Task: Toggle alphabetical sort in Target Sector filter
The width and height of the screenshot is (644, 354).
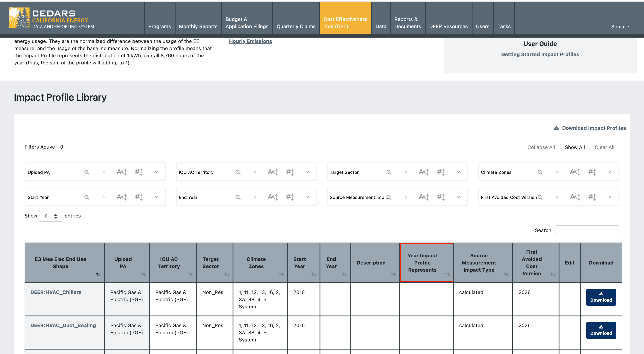Action: click(424, 172)
